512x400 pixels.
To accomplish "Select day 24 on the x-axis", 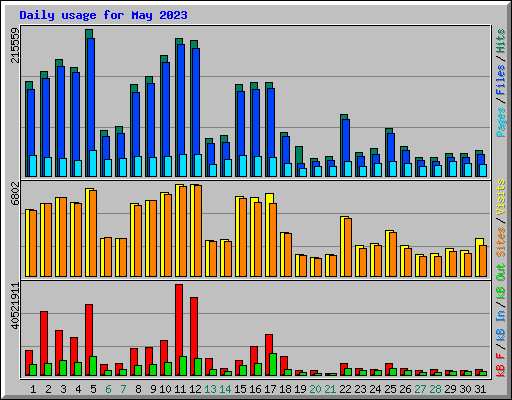I will click(x=375, y=389).
